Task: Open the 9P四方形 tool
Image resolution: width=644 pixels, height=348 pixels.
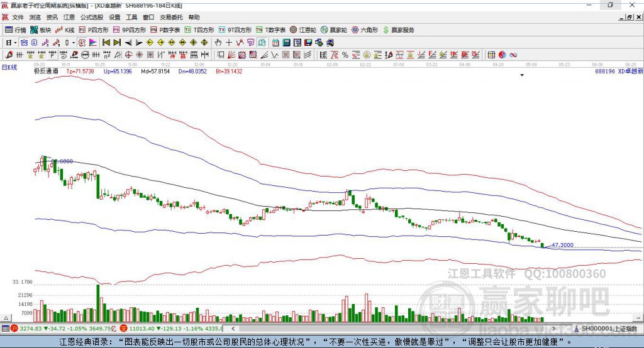Action: [130, 30]
